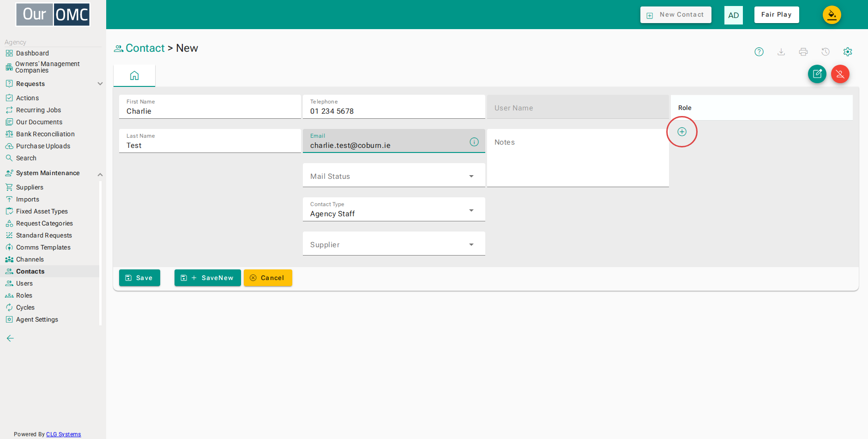Open the Mail Status dropdown

(394, 175)
